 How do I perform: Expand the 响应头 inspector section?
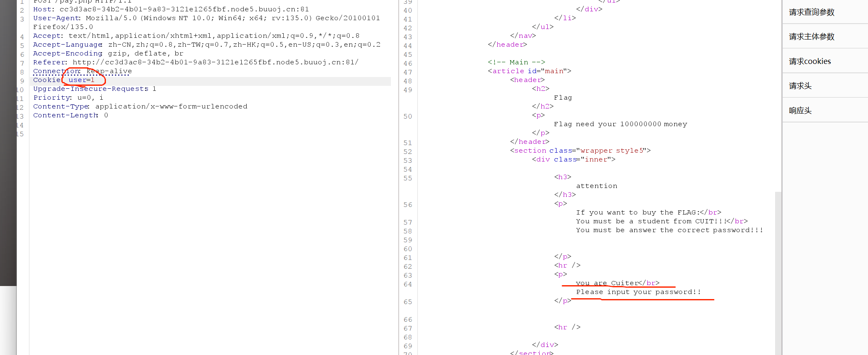[x=800, y=111]
